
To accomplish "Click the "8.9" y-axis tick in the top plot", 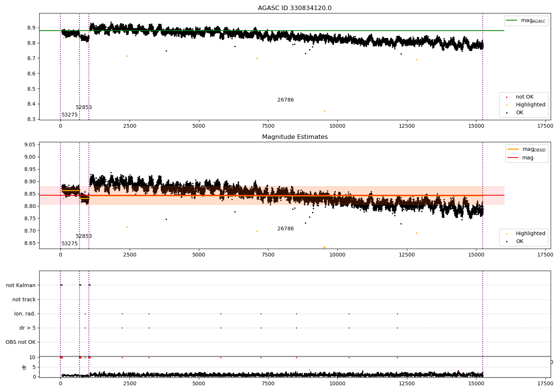I will point(31,28).
